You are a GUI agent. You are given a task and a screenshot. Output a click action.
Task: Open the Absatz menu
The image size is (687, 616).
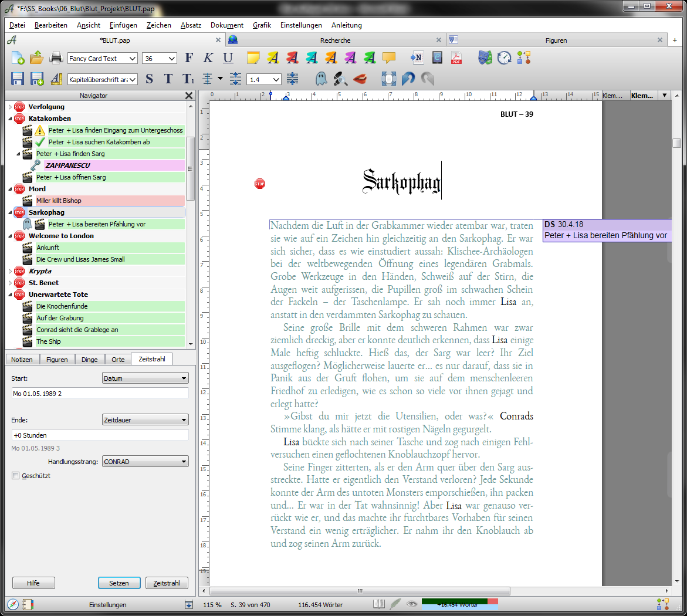tap(191, 25)
